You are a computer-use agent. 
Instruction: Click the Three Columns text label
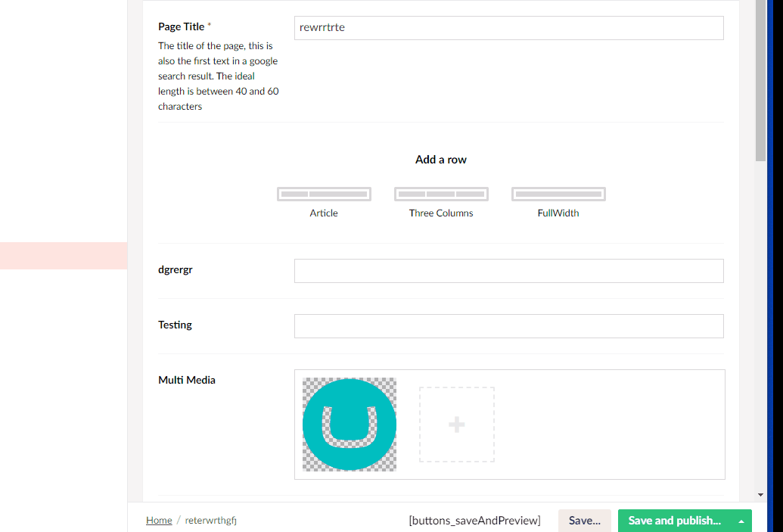tap(441, 213)
